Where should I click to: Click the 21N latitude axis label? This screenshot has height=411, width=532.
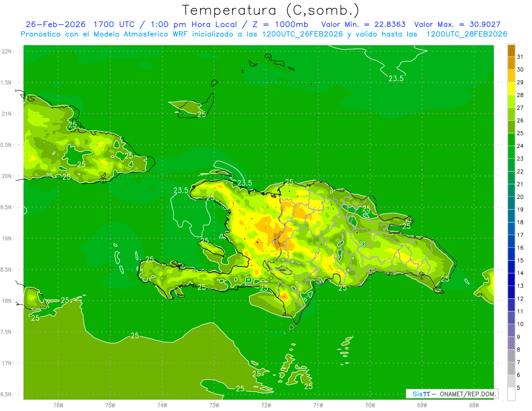[8, 114]
